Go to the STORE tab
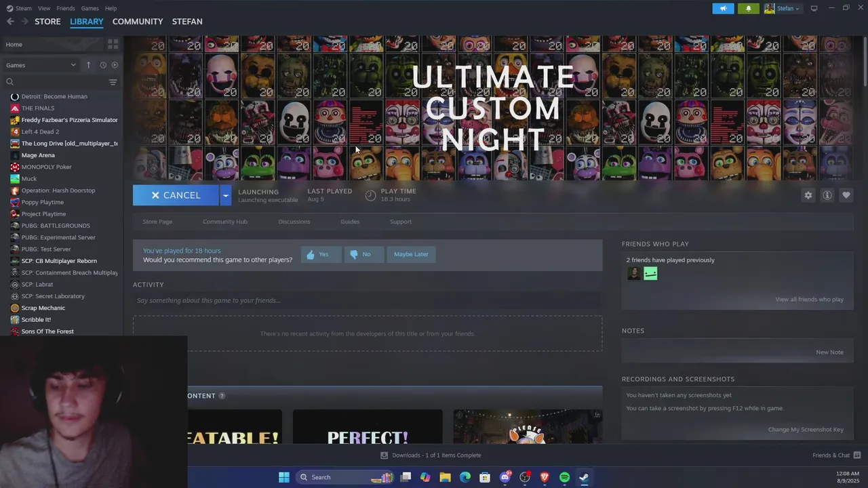Screen dimensions: 868x488 47,22
